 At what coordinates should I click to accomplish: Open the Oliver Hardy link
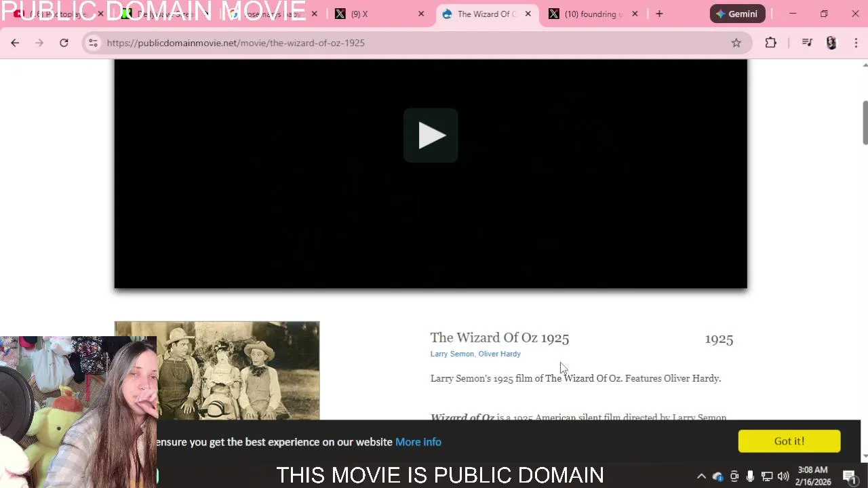(x=499, y=354)
